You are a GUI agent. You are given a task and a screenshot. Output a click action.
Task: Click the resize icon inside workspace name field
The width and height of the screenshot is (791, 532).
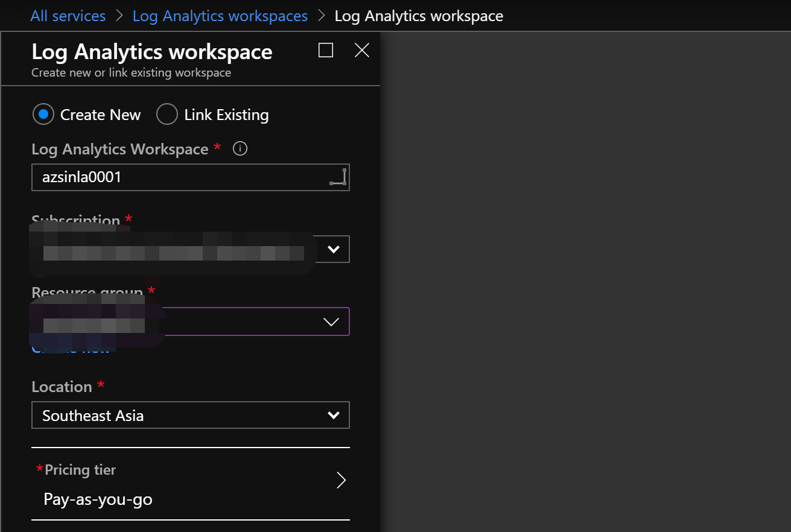(338, 177)
